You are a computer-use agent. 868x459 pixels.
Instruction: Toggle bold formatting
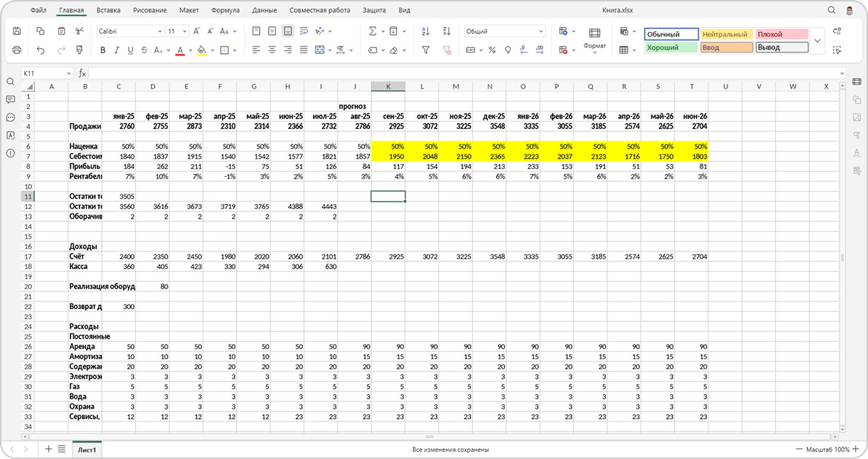tap(103, 50)
